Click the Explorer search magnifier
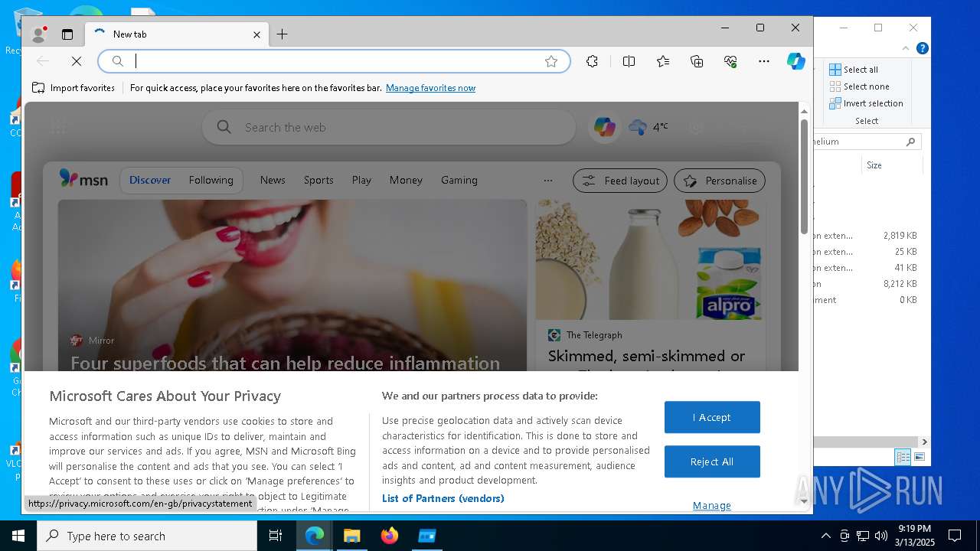 click(910, 142)
